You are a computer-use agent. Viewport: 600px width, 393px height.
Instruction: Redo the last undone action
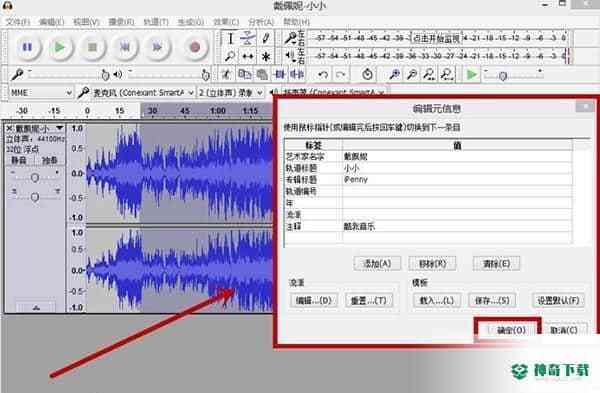pyautogui.click(x=341, y=74)
